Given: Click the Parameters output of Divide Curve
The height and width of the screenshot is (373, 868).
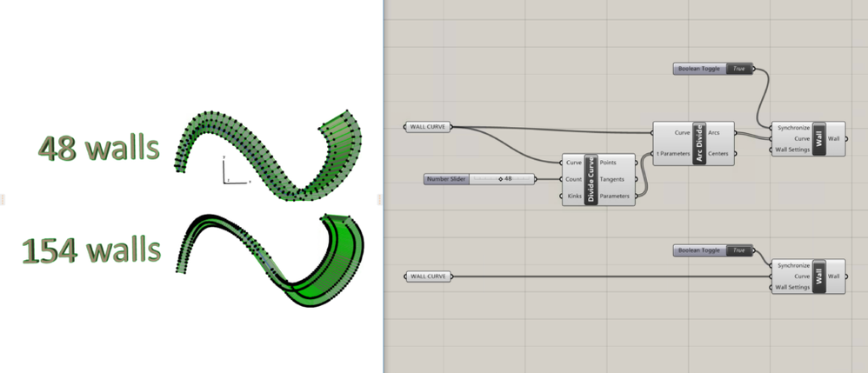Looking at the screenshot, I should pos(616,196).
